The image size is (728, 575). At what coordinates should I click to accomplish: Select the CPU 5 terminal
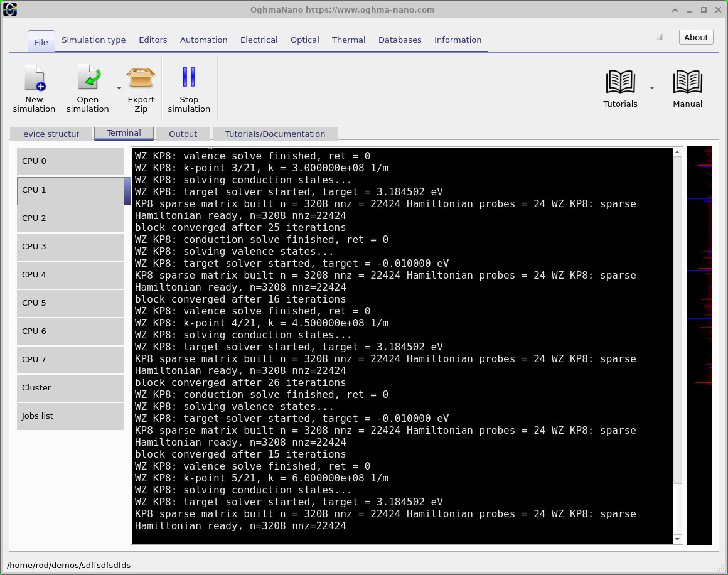(x=70, y=303)
